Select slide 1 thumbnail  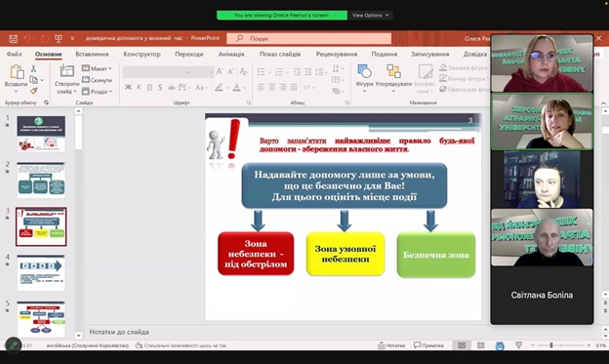click(x=41, y=134)
